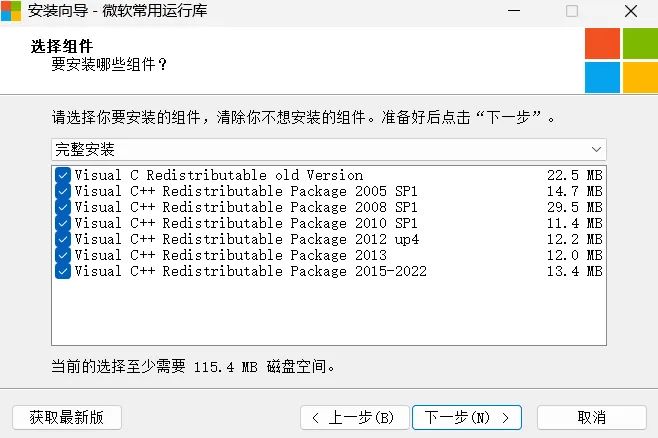Toggle the Visual C++ Redistributable 2013 checkbox
Screen dimensions: 658x438
(63, 255)
